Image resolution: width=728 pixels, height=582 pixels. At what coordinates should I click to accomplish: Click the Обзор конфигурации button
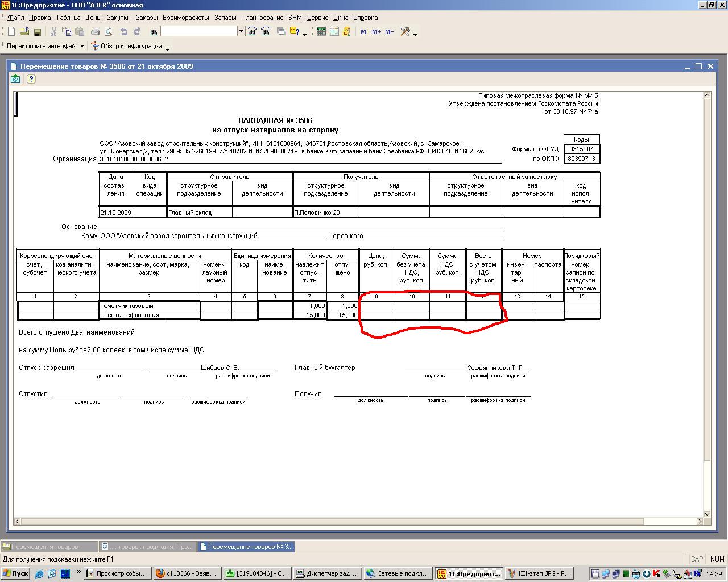coord(126,46)
